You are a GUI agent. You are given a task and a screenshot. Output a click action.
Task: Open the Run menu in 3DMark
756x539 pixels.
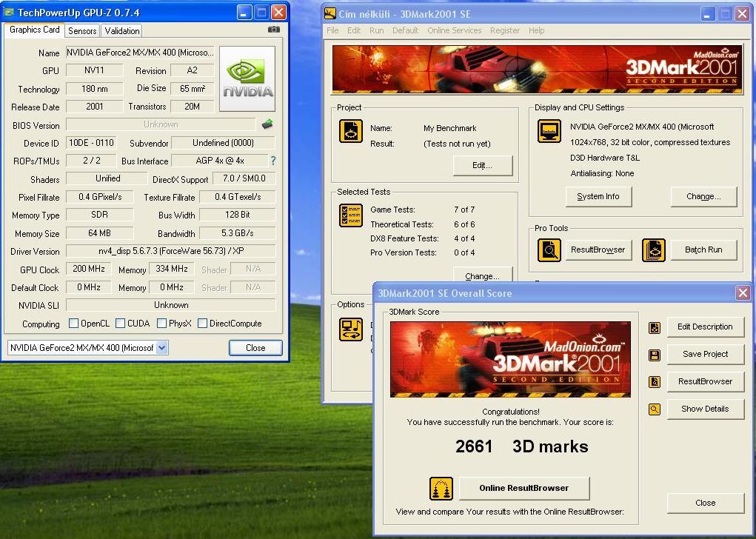tap(377, 30)
